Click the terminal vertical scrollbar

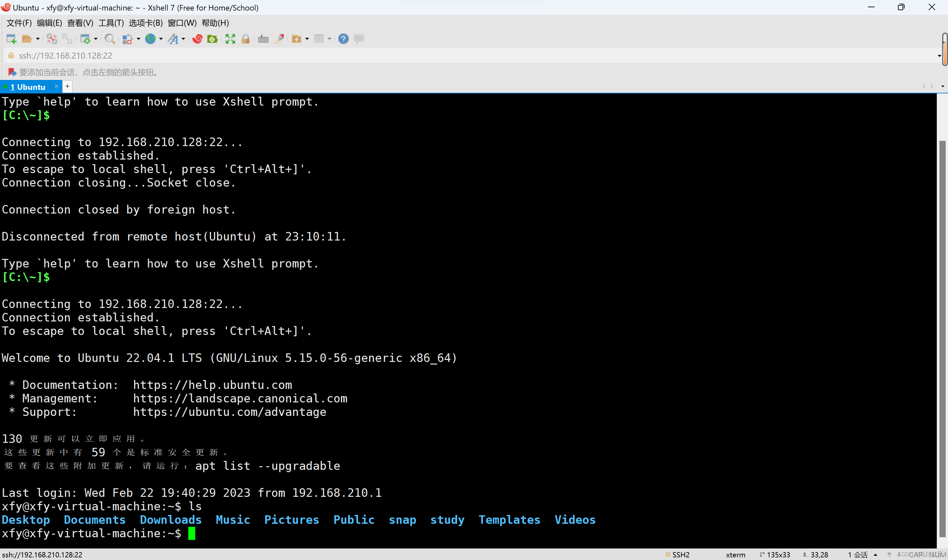[942, 340]
